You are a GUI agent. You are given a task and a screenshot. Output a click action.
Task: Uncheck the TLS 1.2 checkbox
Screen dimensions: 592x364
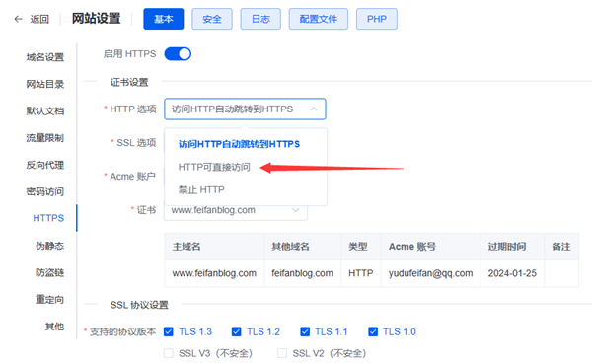237,331
